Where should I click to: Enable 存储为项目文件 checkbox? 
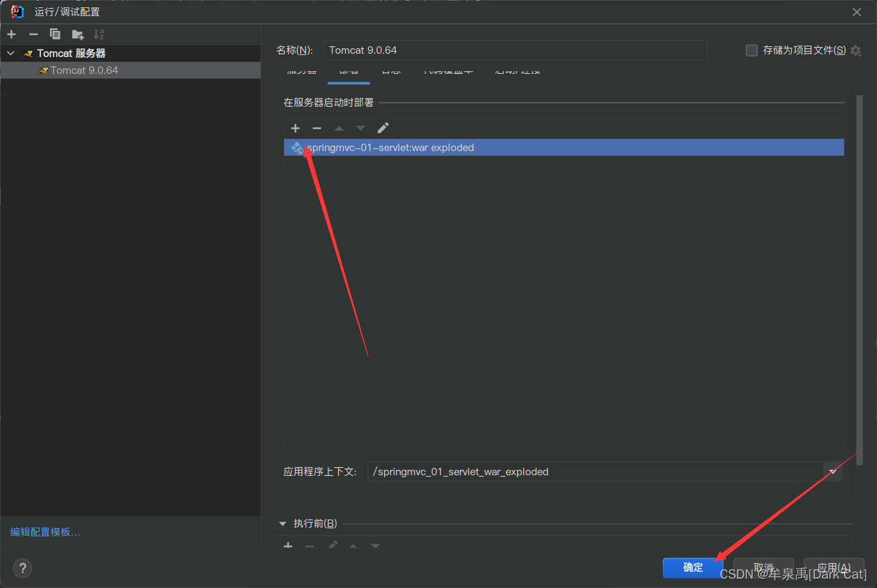point(751,50)
